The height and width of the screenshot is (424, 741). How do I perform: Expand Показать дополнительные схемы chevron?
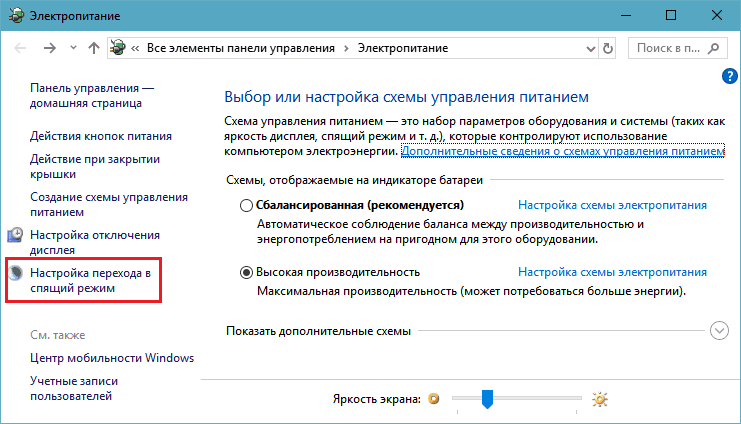(x=718, y=331)
